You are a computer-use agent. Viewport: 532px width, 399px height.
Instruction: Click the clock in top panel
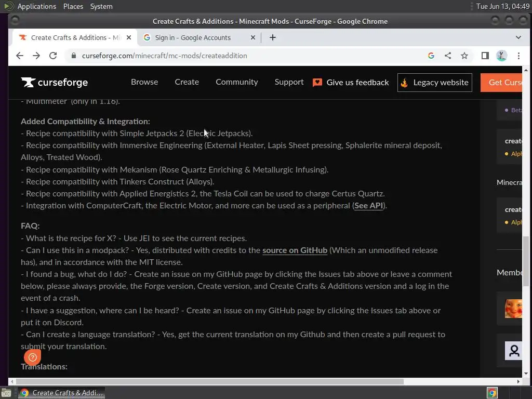(503, 6)
